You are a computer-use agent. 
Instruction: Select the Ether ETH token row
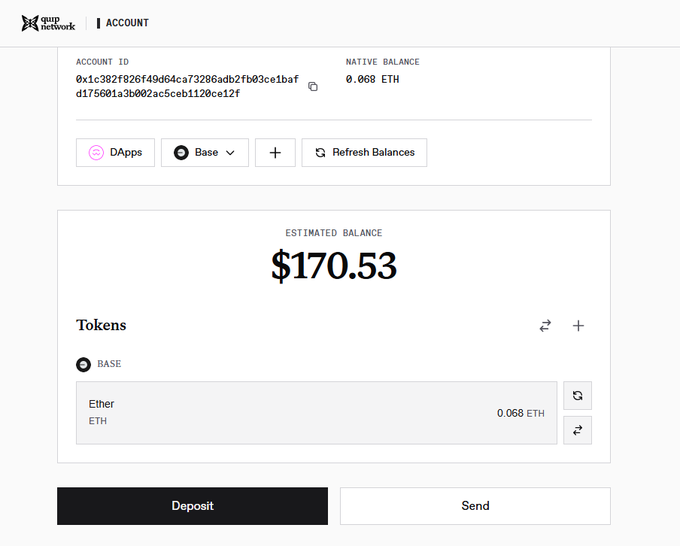click(317, 413)
